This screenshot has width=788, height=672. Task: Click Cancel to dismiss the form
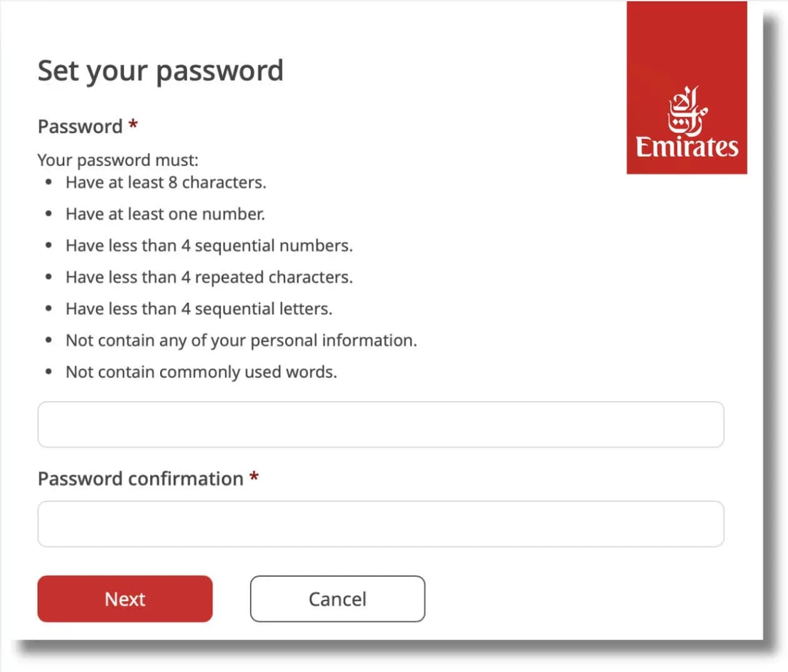tap(337, 599)
